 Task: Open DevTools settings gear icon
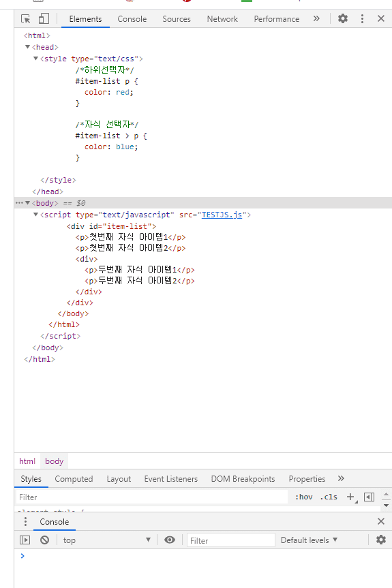pyautogui.click(x=343, y=18)
